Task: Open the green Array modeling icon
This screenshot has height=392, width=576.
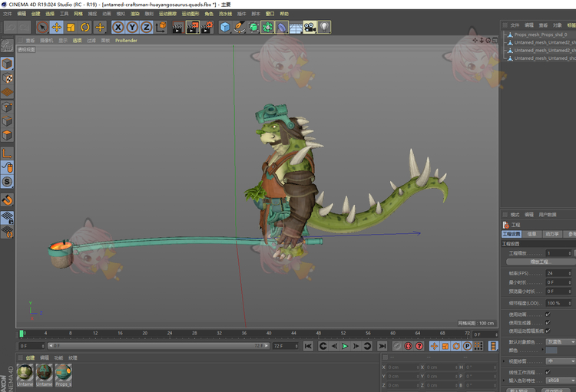Action: [x=267, y=27]
